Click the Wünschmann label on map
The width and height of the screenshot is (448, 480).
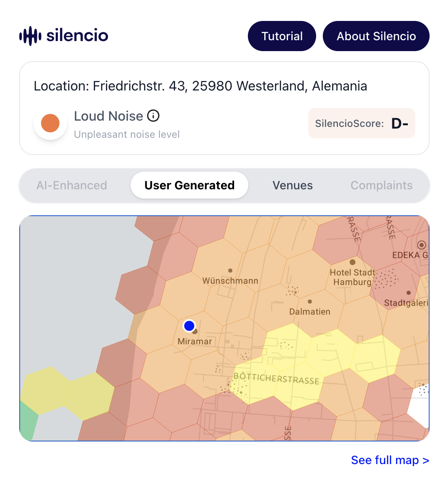click(230, 281)
